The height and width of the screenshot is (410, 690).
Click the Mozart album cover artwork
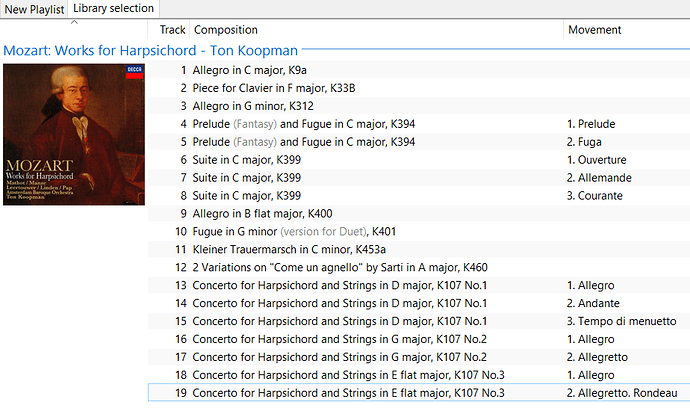[x=74, y=134]
